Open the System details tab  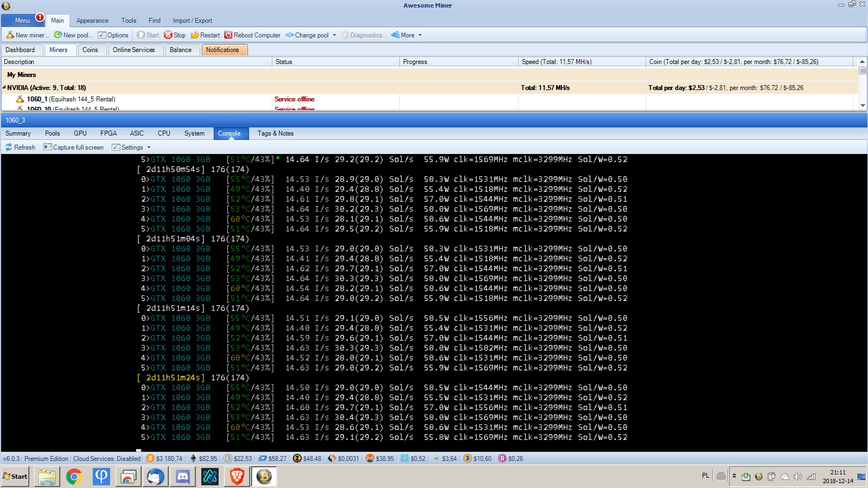(194, 133)
